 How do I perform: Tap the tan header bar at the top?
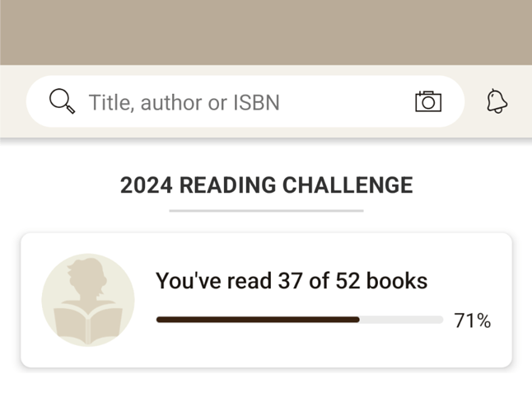pyautogui.click(x=266, y=32)
